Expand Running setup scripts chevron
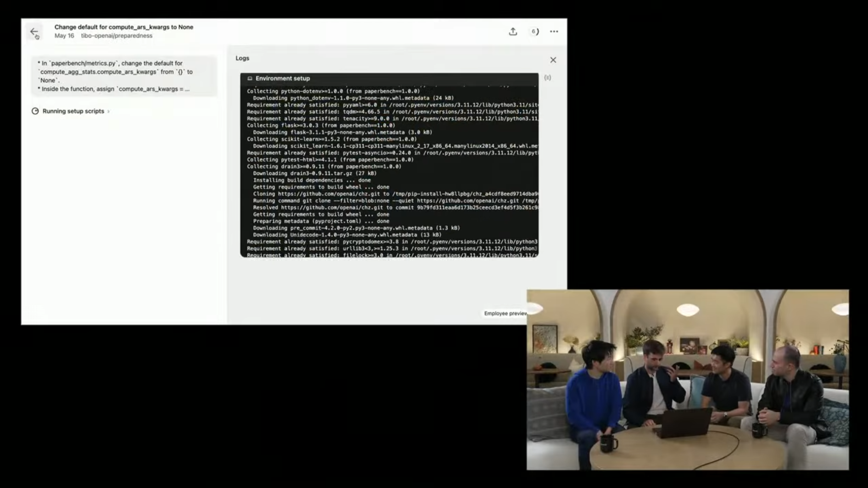Viewport: 868px width, 488px height. pyautogui.click(x=109, y=111)
